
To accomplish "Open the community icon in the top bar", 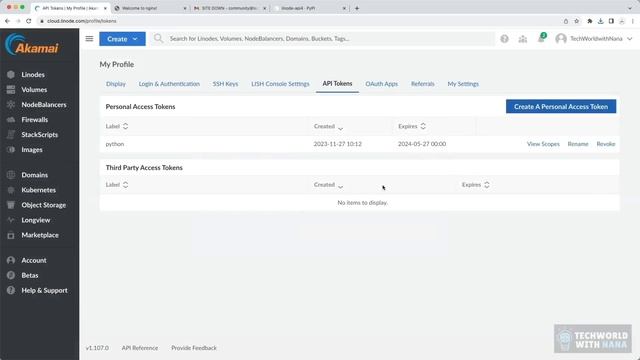I will [x=522, y=39].
